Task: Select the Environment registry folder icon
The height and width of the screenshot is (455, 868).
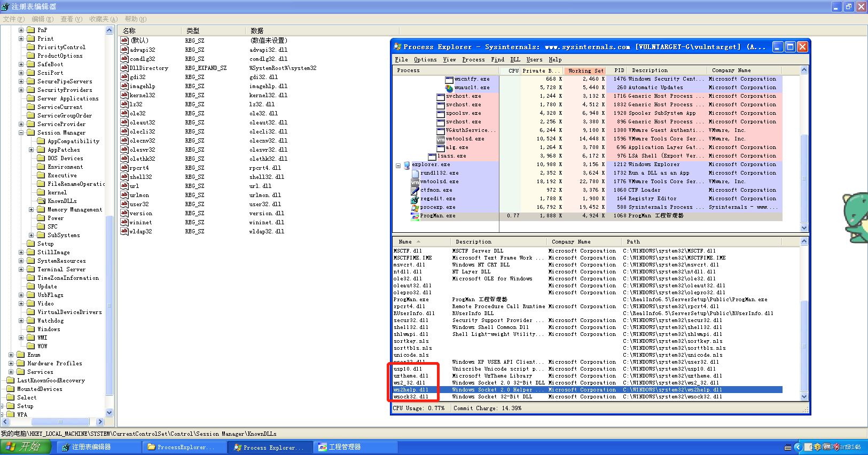Action: point(41,167)
